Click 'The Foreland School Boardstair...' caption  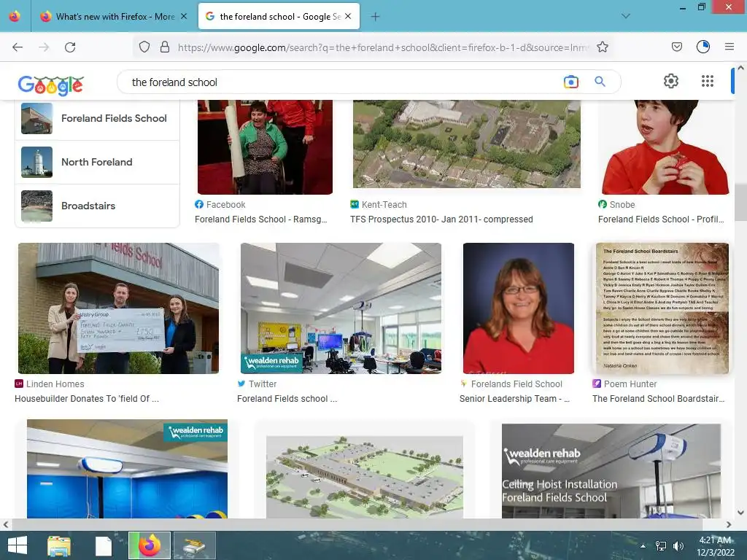point(659,399)
